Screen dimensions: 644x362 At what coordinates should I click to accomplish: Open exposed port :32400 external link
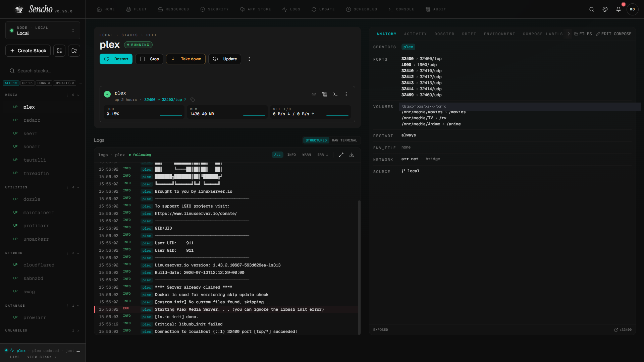pos(623,330)
